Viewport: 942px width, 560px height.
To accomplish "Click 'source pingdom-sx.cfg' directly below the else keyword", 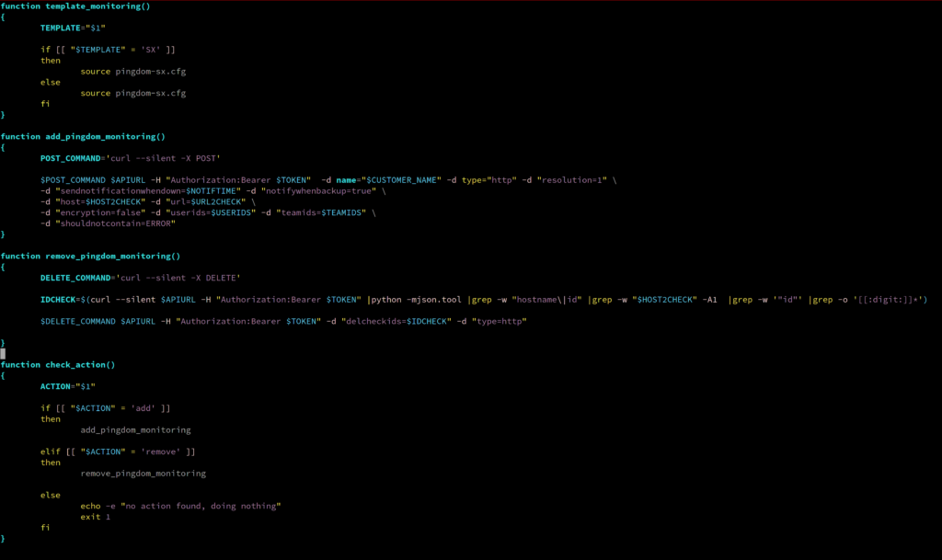I will [x=133, y=93].
